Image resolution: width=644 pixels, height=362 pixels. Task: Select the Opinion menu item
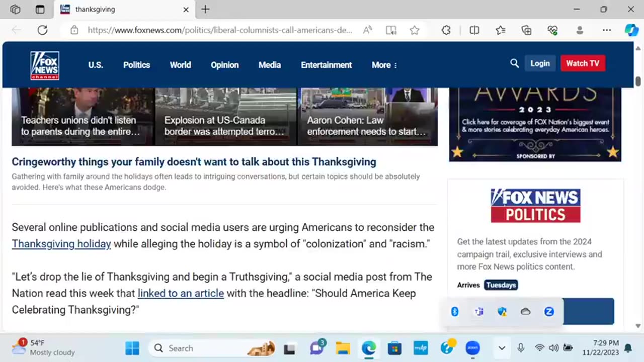[224, 65]
